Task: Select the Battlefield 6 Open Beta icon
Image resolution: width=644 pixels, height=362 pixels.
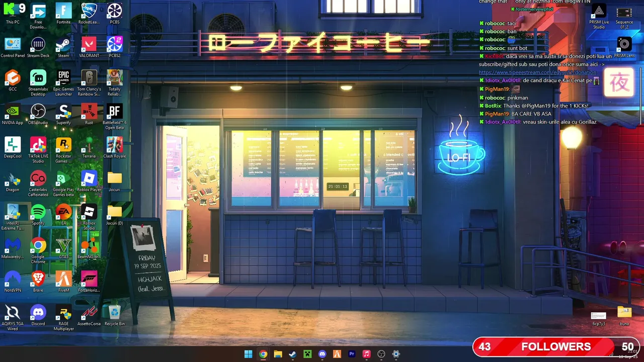Action: click(115, 117)
